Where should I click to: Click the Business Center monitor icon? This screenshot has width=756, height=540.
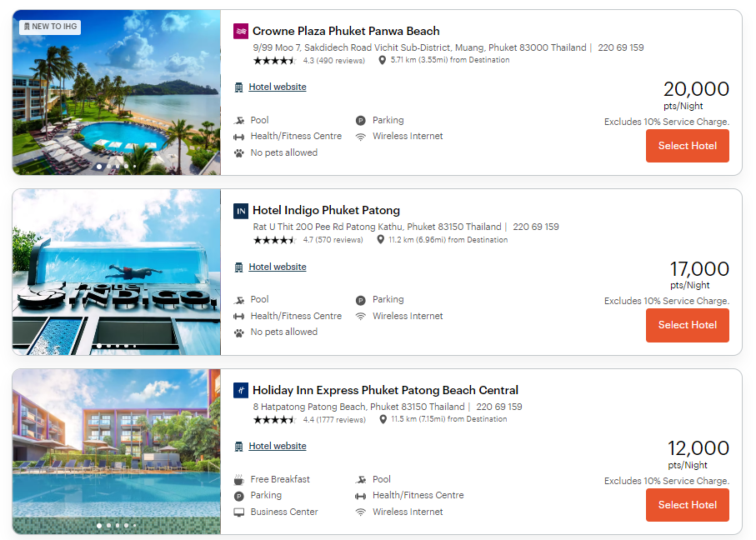238,512
